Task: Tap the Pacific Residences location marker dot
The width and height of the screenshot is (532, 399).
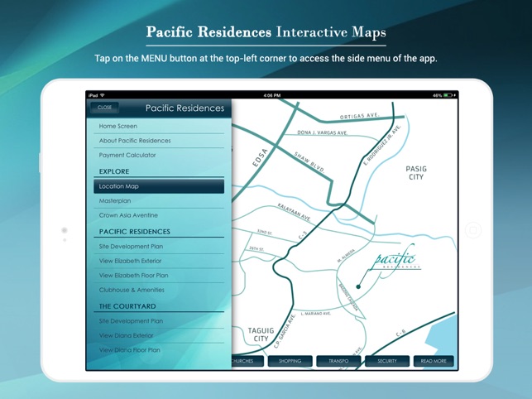Action: [358, 286]
